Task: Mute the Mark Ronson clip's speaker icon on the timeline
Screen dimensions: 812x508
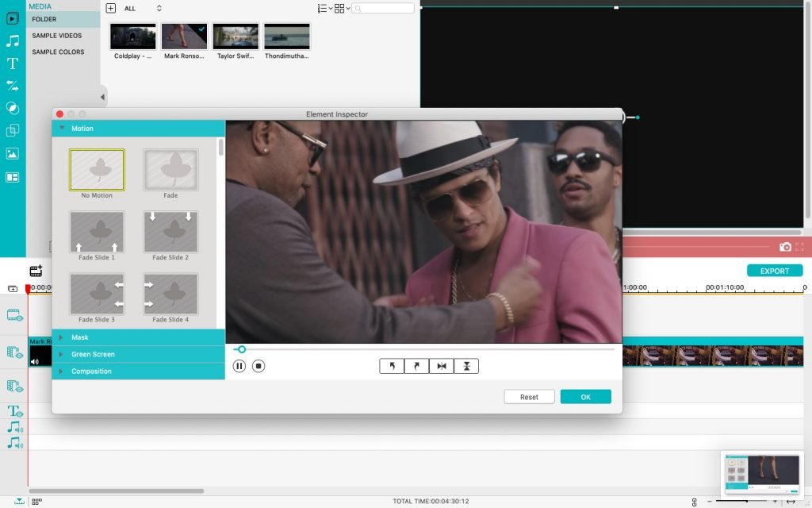Action: click(x=35, y=361)
